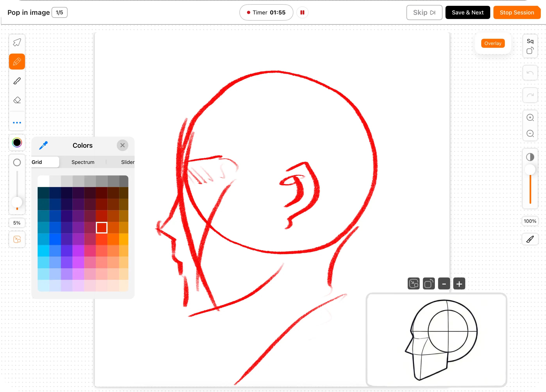Click Save & Next
Image resolution: width=546 pixels, height=392 pixels.
468,12
